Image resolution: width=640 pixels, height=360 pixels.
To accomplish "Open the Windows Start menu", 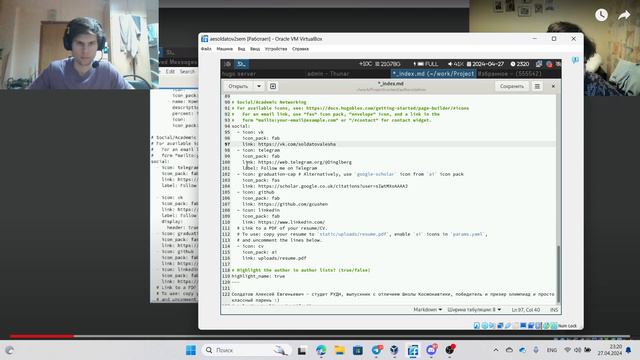I will pos(191,350).
